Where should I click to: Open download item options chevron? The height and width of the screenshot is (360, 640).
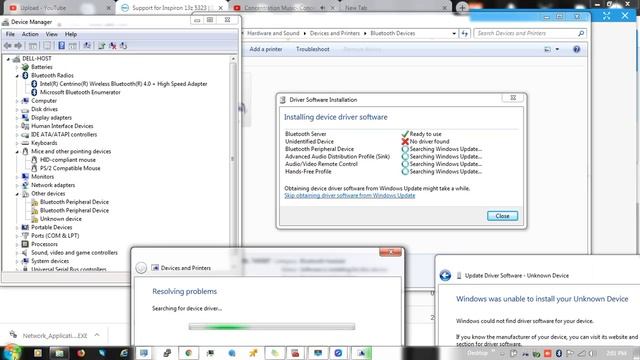click(x=97, y=335)
